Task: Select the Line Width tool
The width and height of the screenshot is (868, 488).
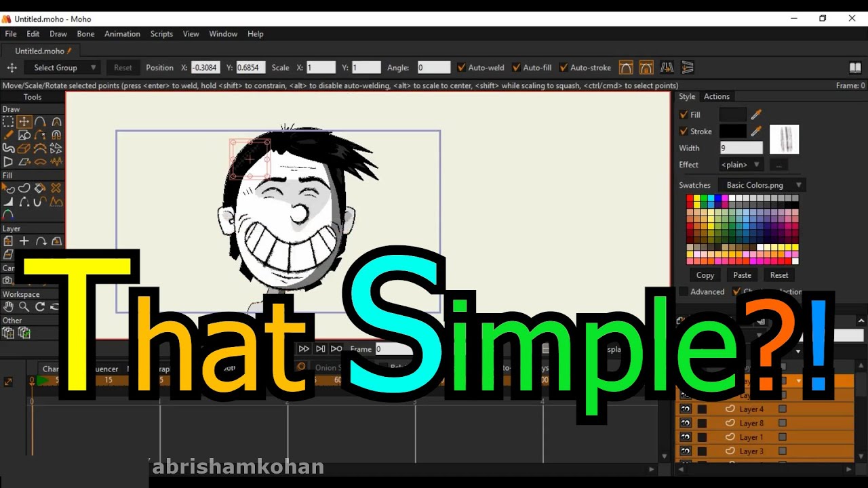Action: point(7,202)
